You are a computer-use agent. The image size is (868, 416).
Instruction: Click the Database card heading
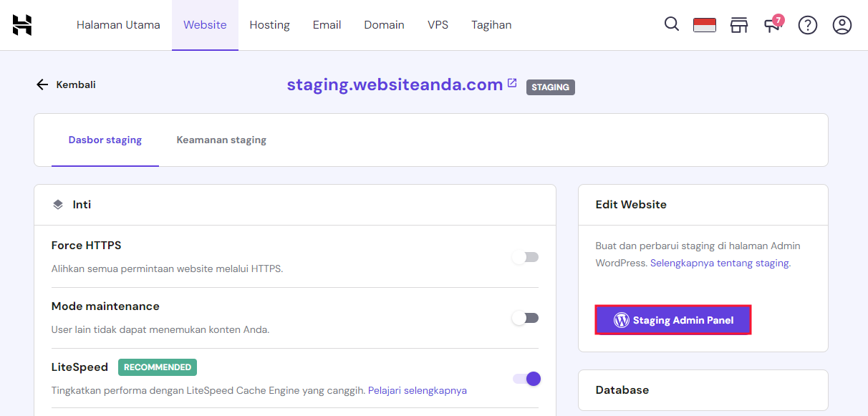point(622,390)
